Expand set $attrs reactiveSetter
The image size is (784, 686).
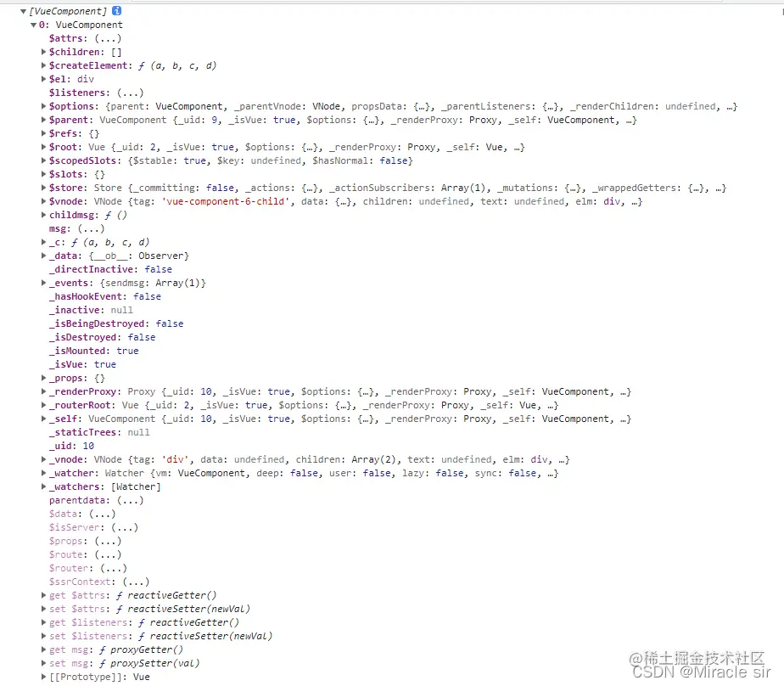tap(43, 609)
